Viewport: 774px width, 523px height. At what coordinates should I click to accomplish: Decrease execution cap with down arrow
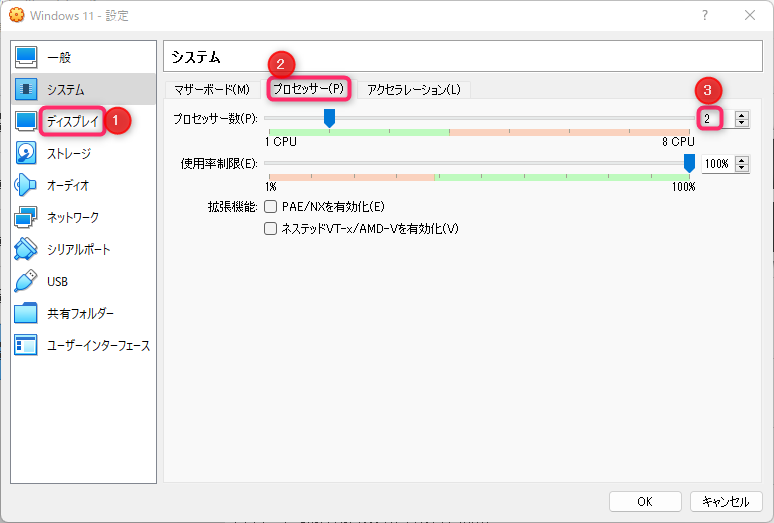point(741,167)
